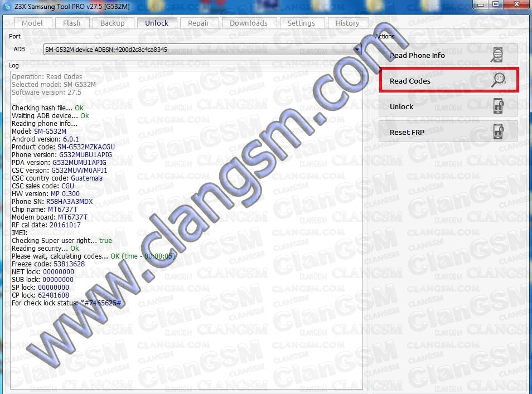This screenshot has height=394, width=532.
Task: Click the Read Phone Info button
Action: (x=448, y=55)
